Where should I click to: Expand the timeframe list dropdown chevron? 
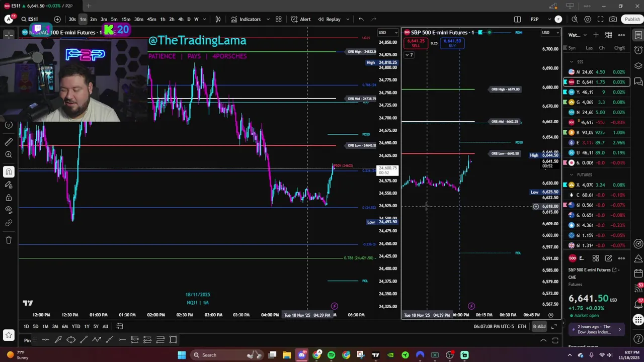(x=204, y=19)
